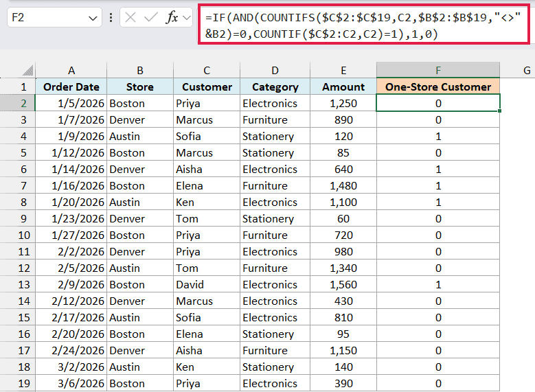
Task: Select row 10 header
Action: point(18,235)
